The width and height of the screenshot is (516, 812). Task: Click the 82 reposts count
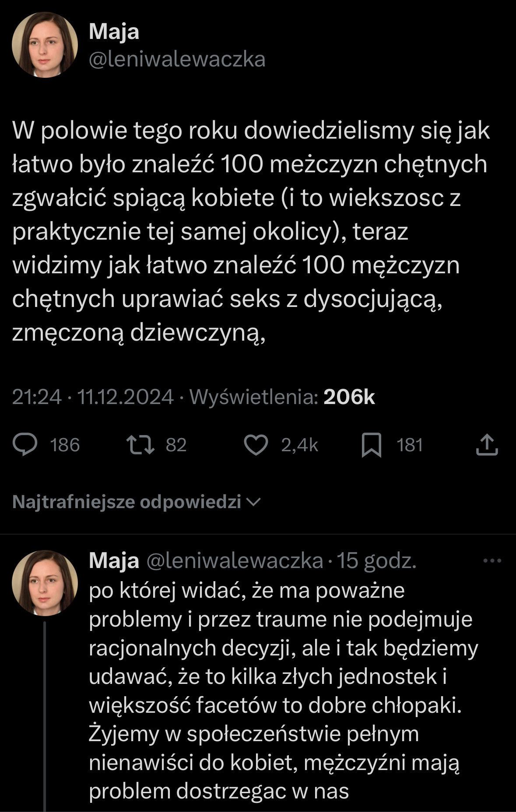point(176,445)
